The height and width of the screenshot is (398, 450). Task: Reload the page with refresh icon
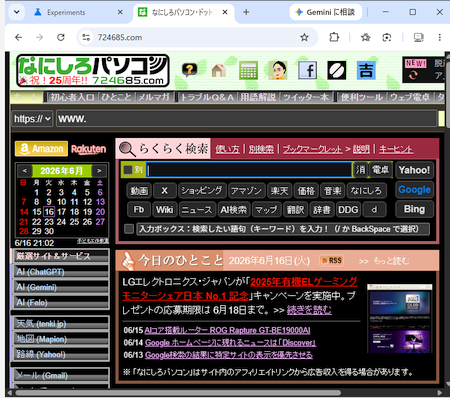pos(61,37)
